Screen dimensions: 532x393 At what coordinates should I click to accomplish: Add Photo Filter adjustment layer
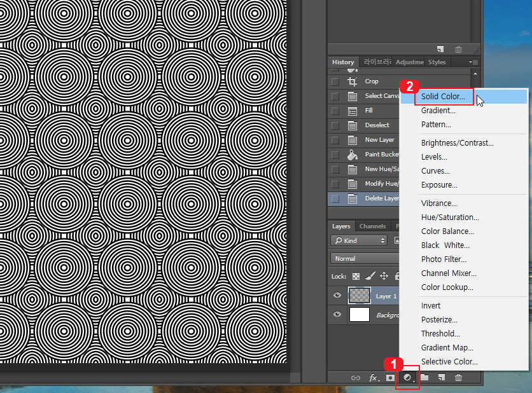pyautogui.click(x=464, y=259)
